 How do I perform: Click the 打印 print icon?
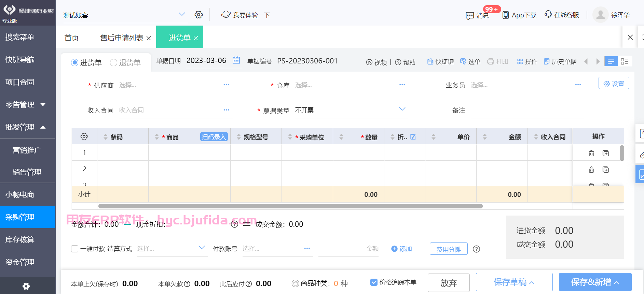491,61
